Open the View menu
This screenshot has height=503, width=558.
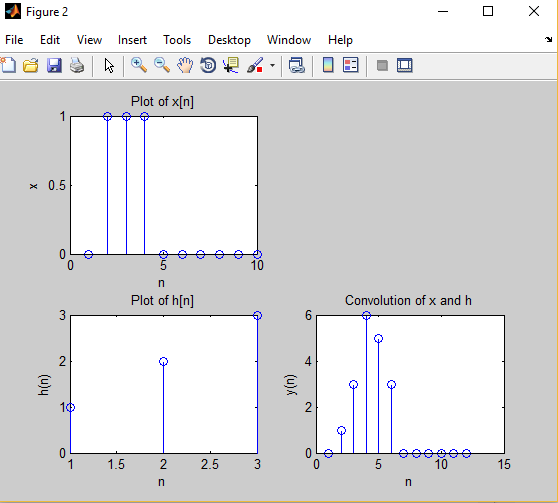[x=89, y=40]
